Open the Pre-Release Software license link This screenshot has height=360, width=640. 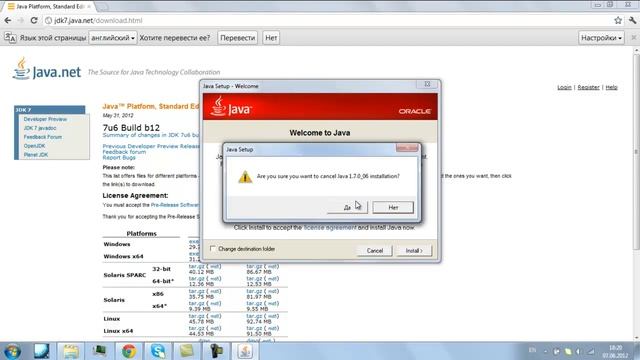tap(175, 205)
